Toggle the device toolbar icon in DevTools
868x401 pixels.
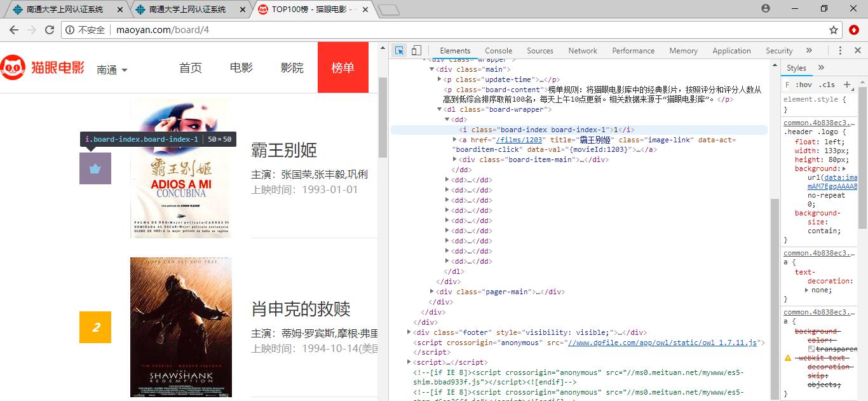point(416,50)
